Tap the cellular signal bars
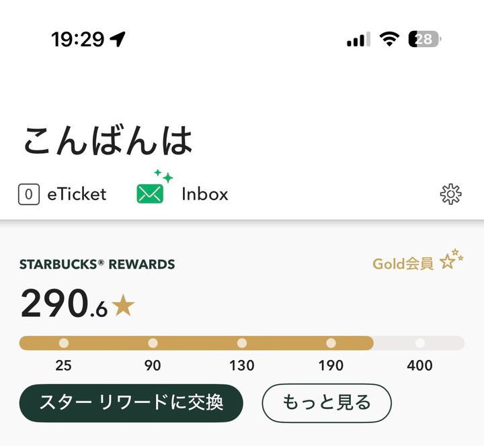Viewport: 484px width, 448px height. [358, 40]
